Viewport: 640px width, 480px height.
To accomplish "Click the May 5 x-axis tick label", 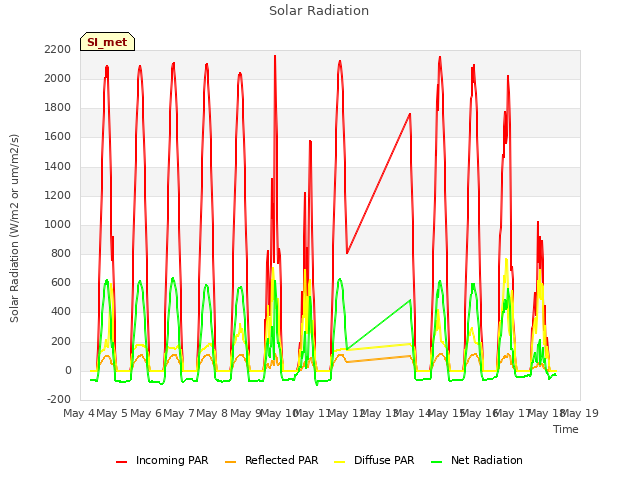I will (112, 413).
